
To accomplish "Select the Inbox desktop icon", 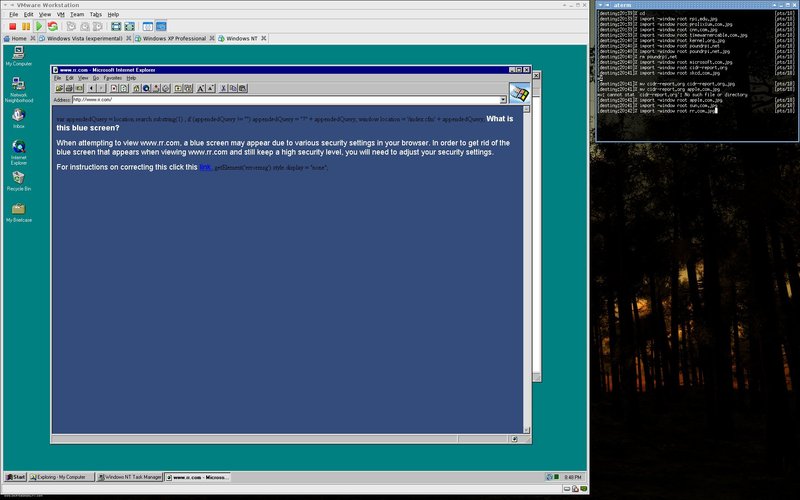I will tap(19, 118).
